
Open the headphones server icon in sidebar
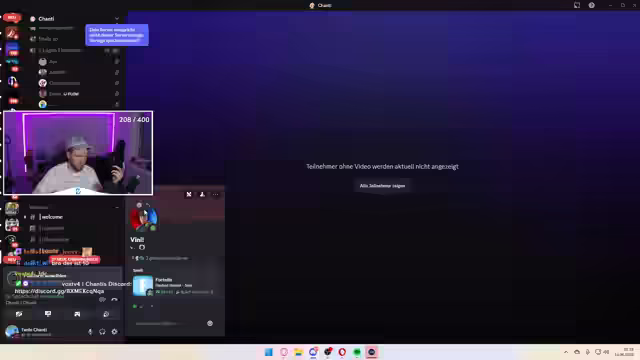[x=12, y=82]
